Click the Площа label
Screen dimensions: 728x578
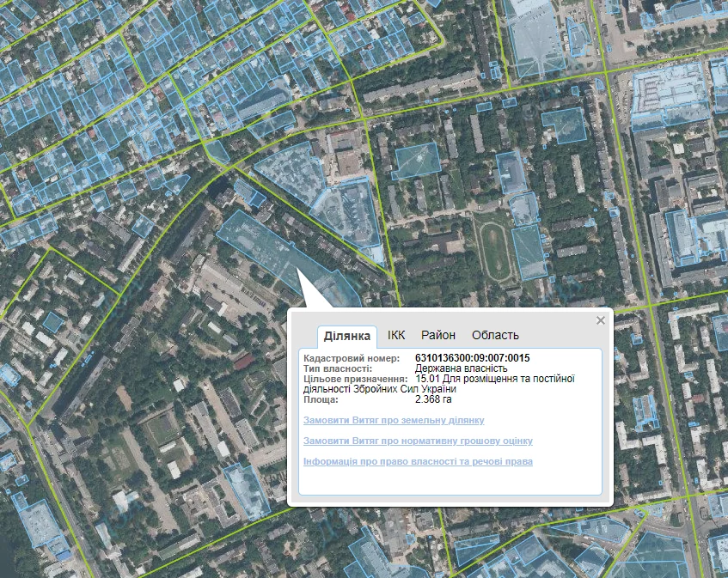point(321,399)
